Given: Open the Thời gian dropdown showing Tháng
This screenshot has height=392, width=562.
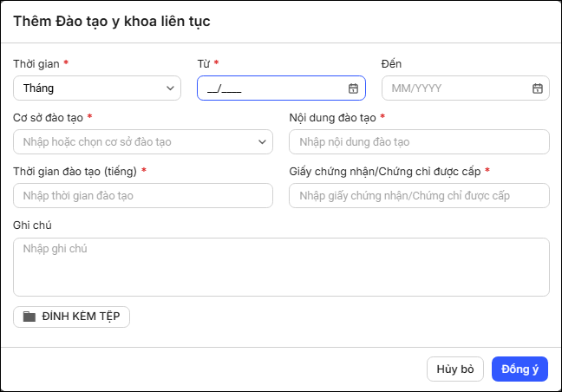Looking at the screenshot, I should point(97,88).
